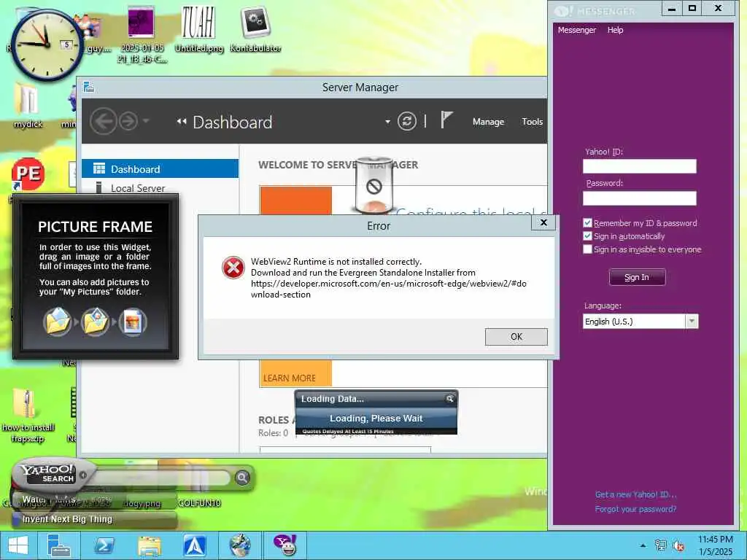
Task: Click the muted volume tray icon
Action: (678, 545)
